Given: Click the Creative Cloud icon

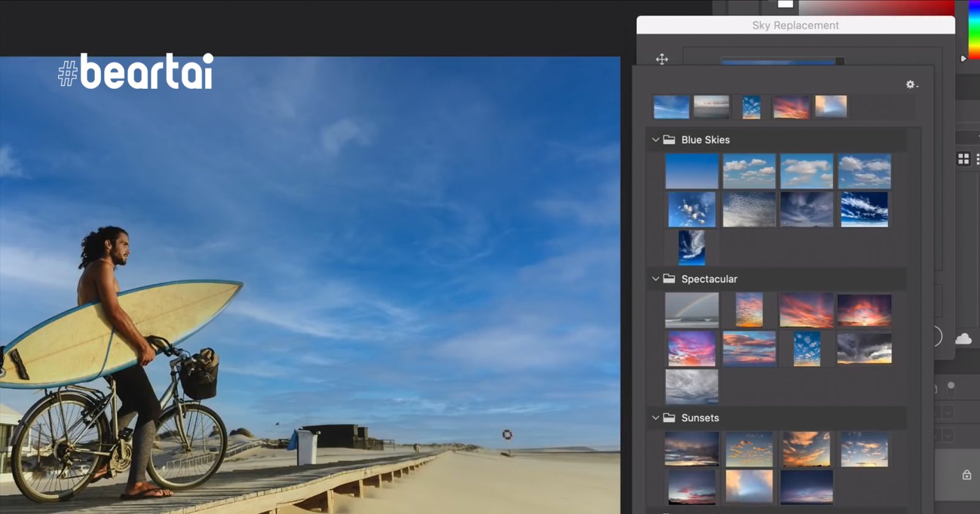Looking at the screenshot, I should point(963,338).
